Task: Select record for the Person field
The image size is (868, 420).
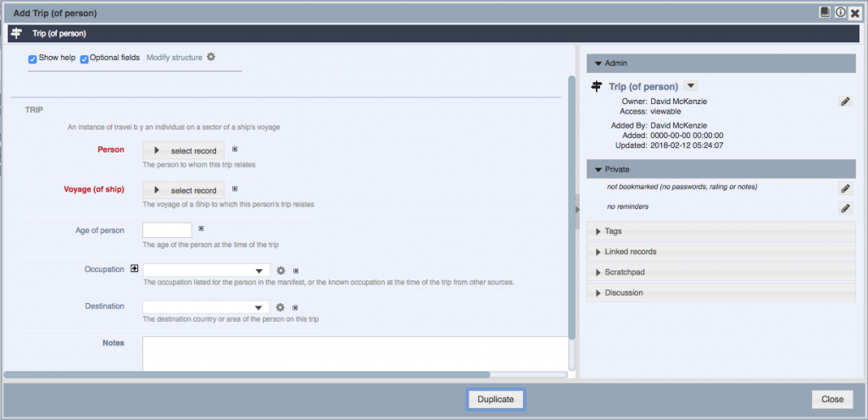Action: [x=184, y=151]
